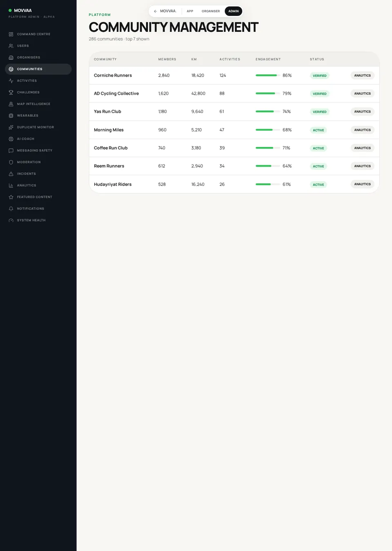Click the 124 activities value

[x=223, y=76]
